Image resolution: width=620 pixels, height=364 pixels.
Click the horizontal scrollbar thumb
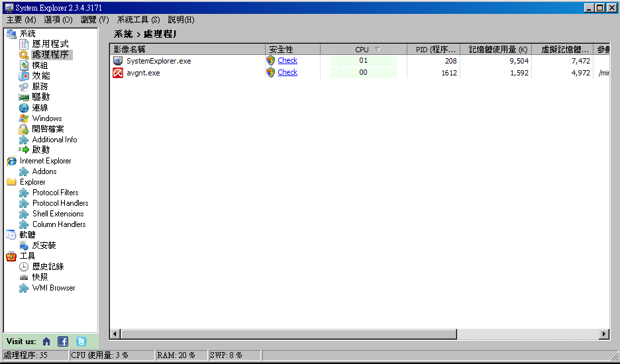[x=289, y=334]
